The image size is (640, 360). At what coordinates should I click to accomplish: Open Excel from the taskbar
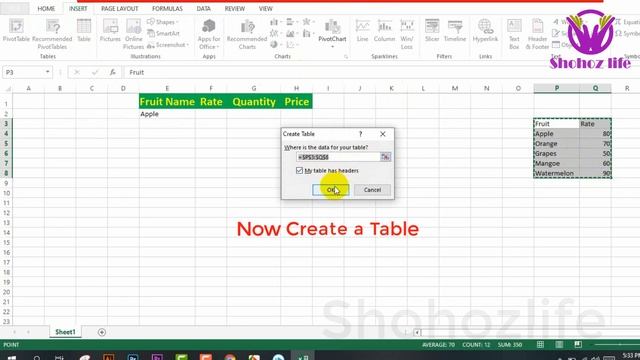point(303,357)
